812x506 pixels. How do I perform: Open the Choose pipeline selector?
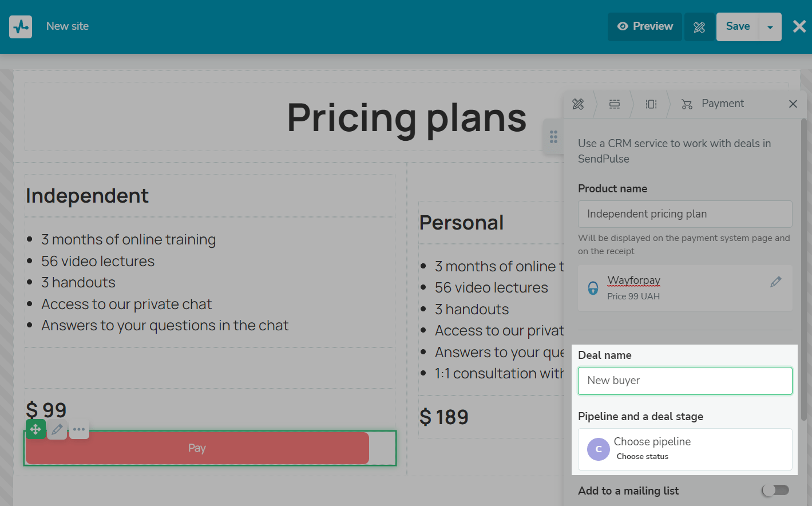[685, 449]
